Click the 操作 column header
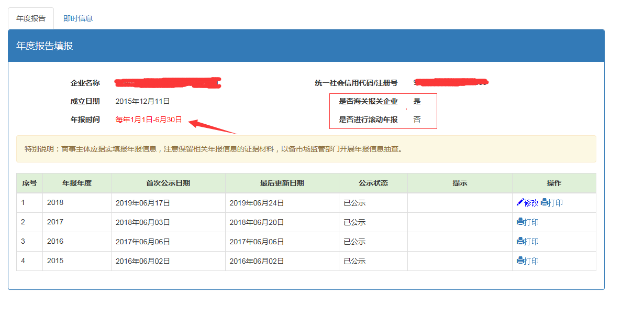Viewport: 644px width, 314px height. (553, 183)
